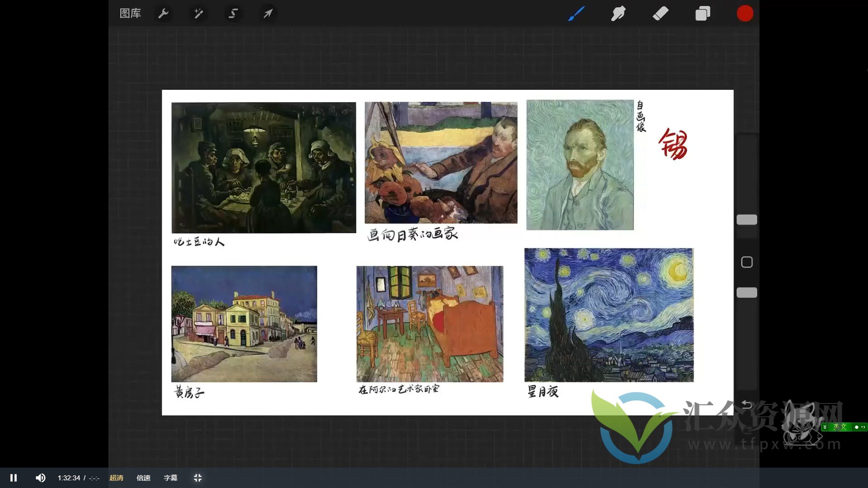868x488 pixels.
Task: Select the Brush tool
Action: [x=576, y=14]
